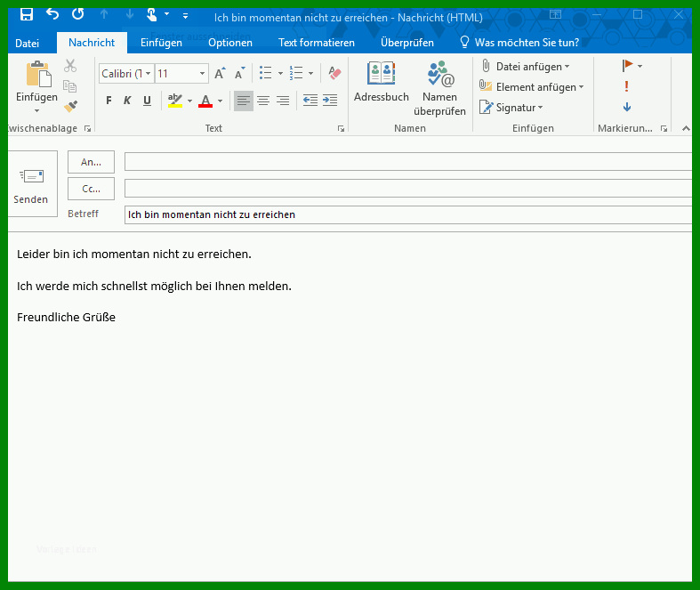
Task: Expand the follow-up flag dropdown arrow
Action: 640,66
